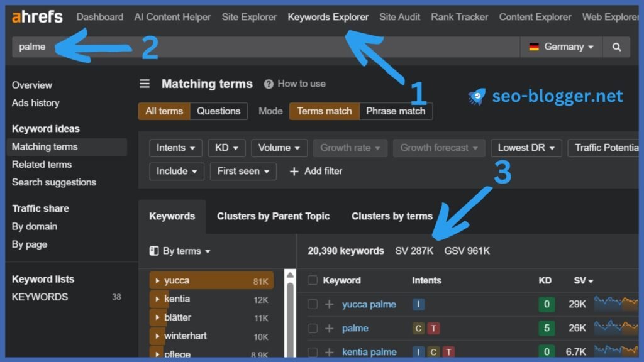Screen dimensions: 644x362
Task: Open the Germany country dropdown
Action: [x=561, y=47]
